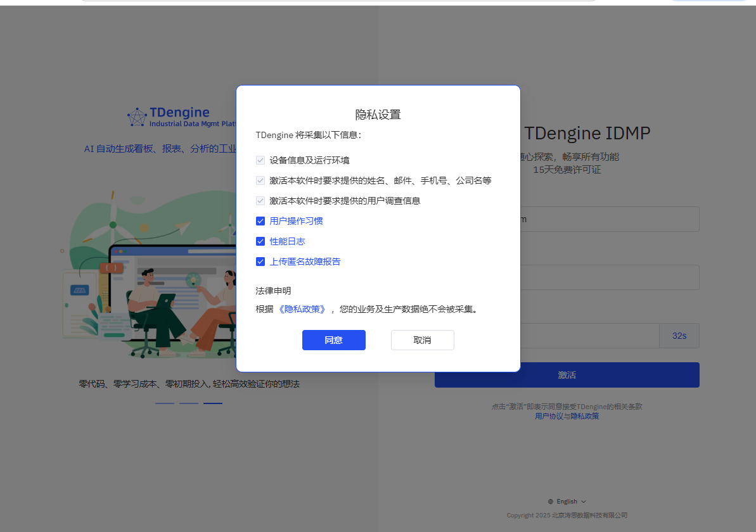Click the 同意 button in privacy dialog
Viewport: 756px width, 532px height.
pos(334,340)
